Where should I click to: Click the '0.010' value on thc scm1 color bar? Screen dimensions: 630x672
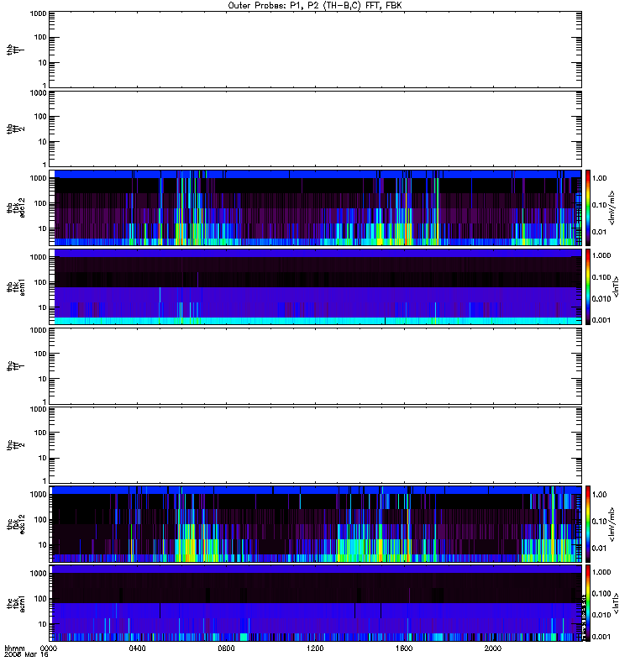[x=601, y=615]
